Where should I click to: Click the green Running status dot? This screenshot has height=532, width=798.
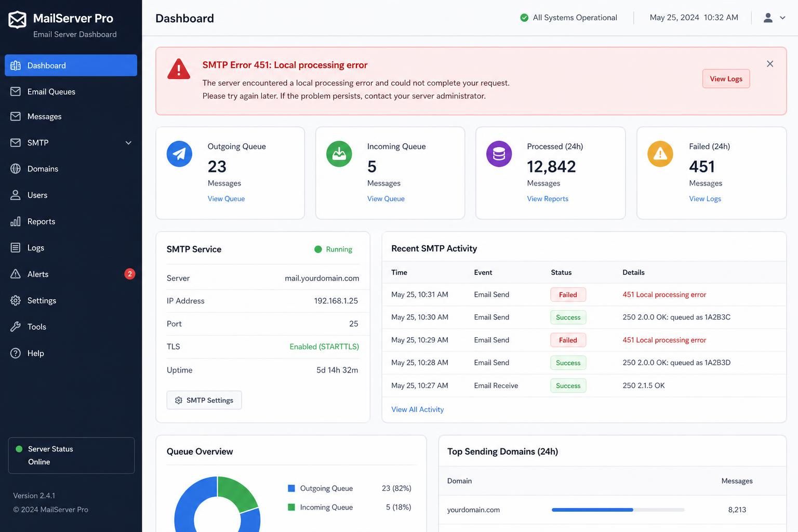click(318, 249)
